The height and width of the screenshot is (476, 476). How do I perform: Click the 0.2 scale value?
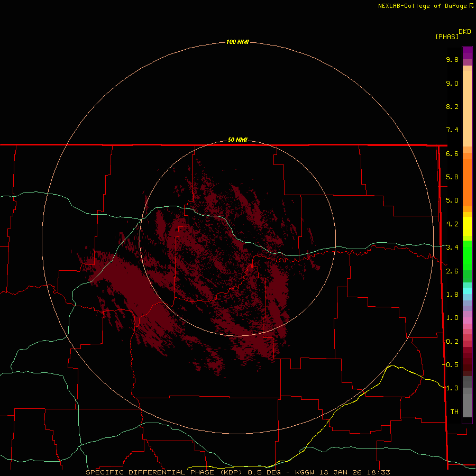(452, 342)
